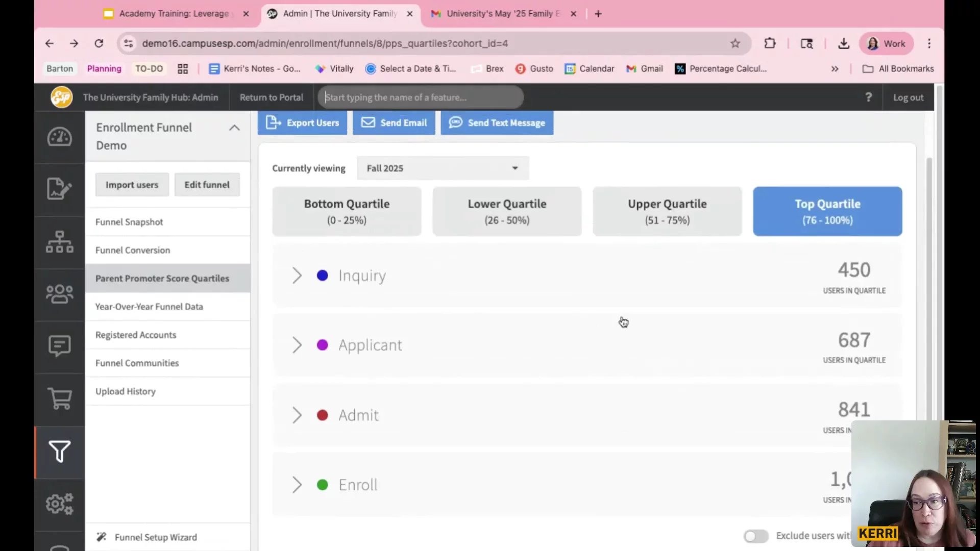Open the shopping cart sidebar icon
The width and height of the screenshot is (980, 551).
click(x=59, y=398)
